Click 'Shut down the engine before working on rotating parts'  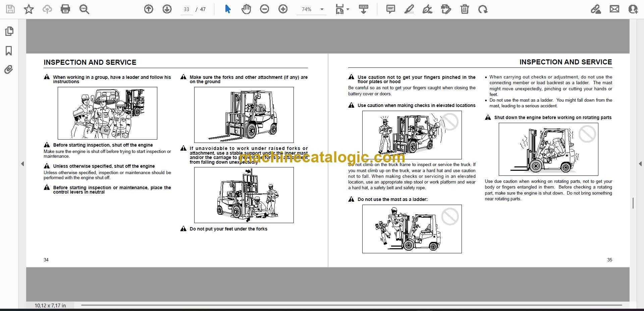553,117
